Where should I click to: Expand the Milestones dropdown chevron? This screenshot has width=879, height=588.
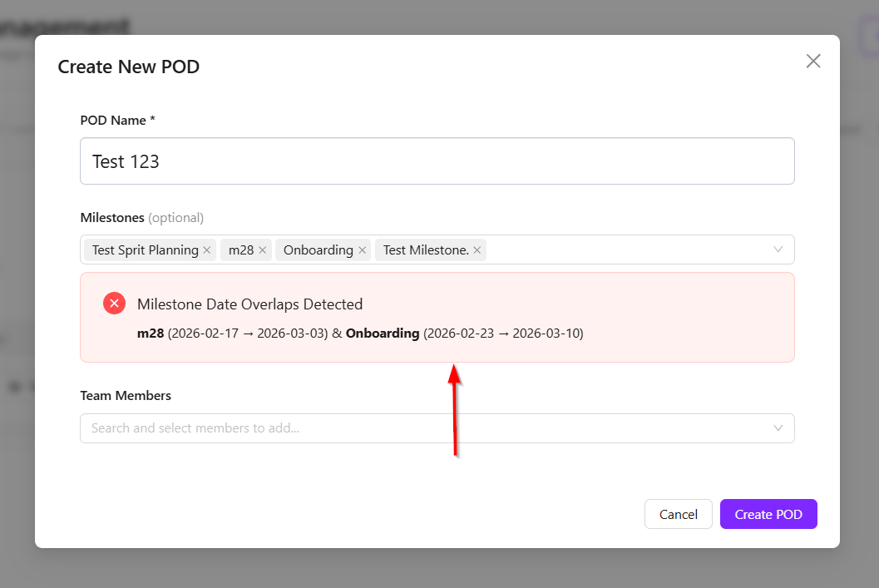click(778, 250)
